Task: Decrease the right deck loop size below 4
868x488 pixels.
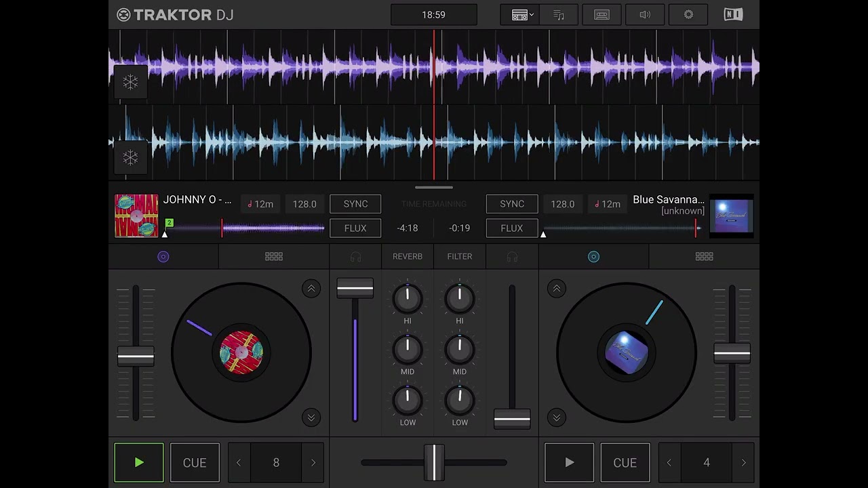Action: pos(669,462)
